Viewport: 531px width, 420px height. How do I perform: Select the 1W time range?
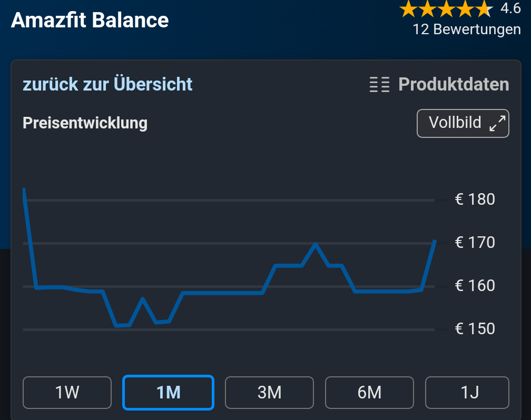click(67, 393)
